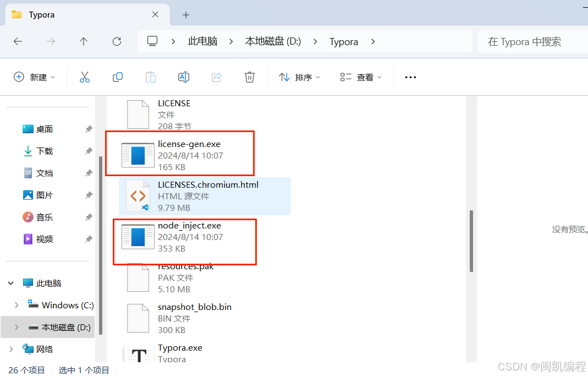Click the file list vertical scrollbar
The width and height of the screenshot is (588, 376).
coord(471,241)
